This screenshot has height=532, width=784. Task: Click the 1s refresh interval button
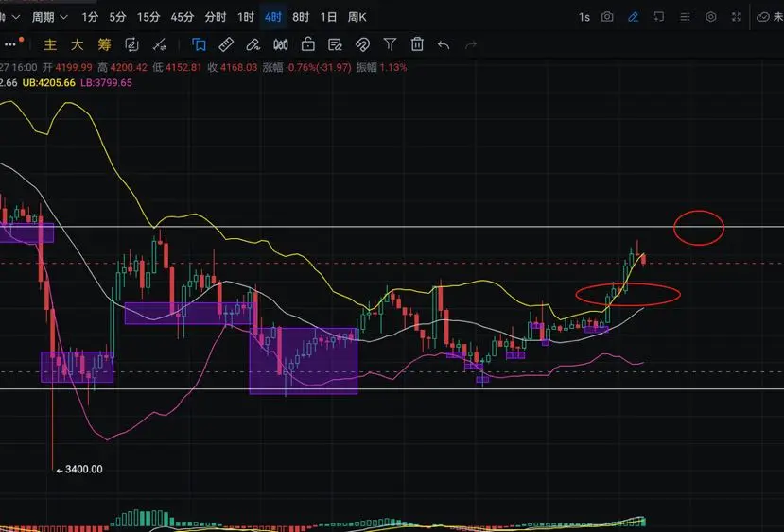point(584,18)
